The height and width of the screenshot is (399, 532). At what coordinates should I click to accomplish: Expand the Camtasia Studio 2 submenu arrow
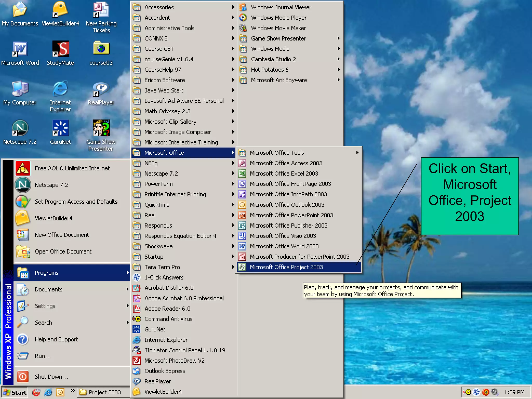click(338, 59)
